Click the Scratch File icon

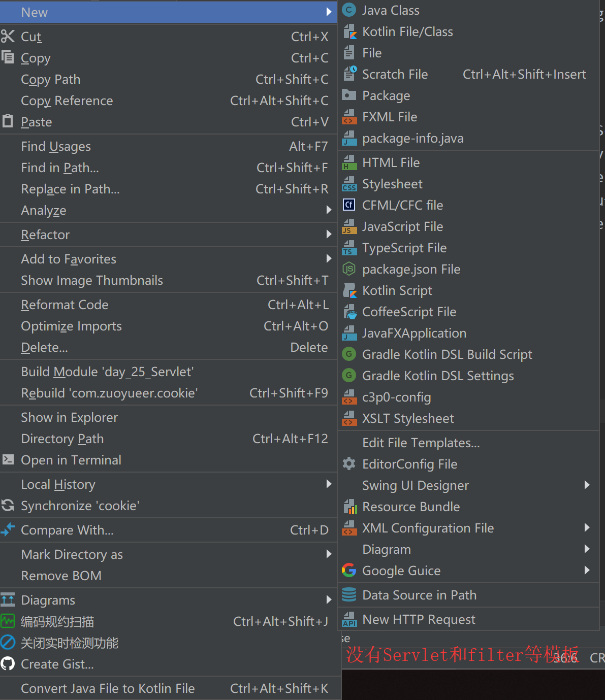349,74
